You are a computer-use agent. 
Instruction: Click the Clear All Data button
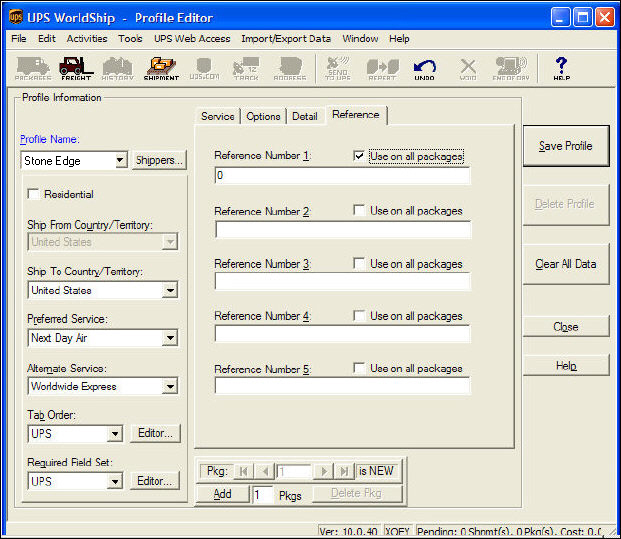(566, 264)
